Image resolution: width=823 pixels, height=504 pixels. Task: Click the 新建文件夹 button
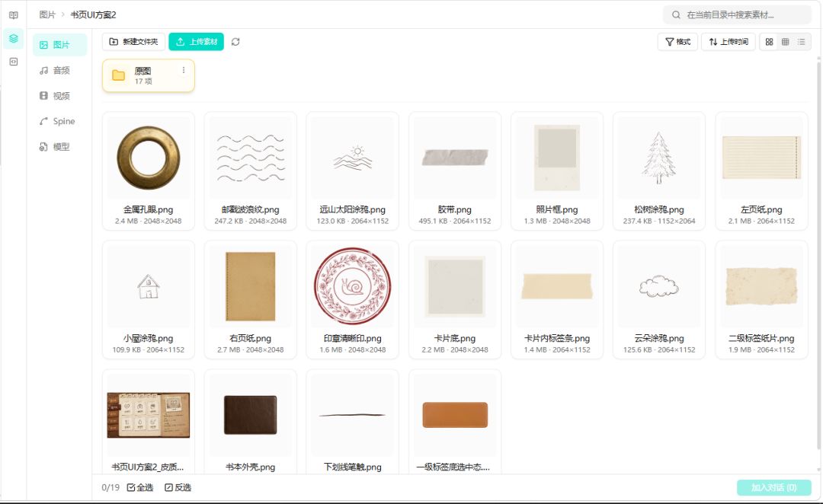coord(134,41)
